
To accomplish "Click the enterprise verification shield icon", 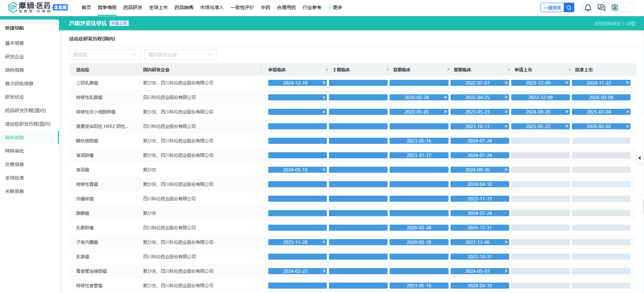I will 615,8.
